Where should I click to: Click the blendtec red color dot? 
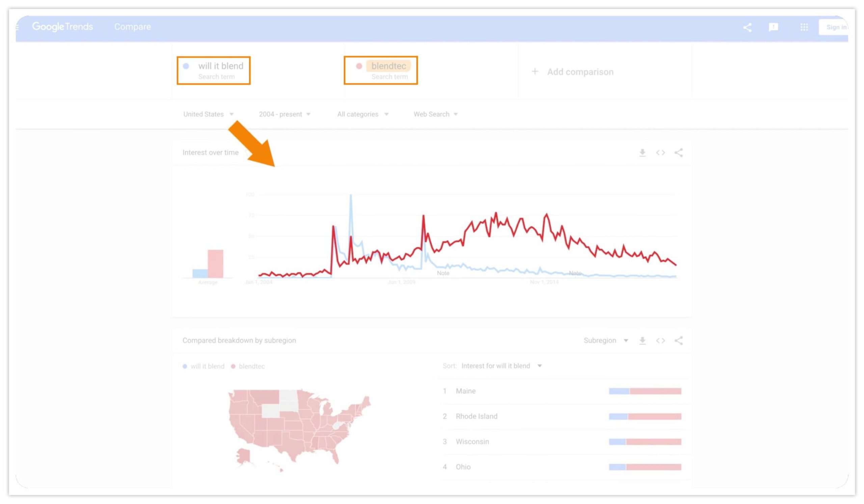pyautogui.click(x=359, y=66)
